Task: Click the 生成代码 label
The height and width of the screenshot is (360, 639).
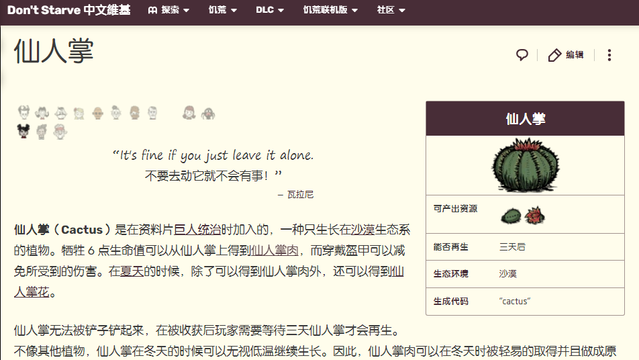Action: [x=451, y=301]
